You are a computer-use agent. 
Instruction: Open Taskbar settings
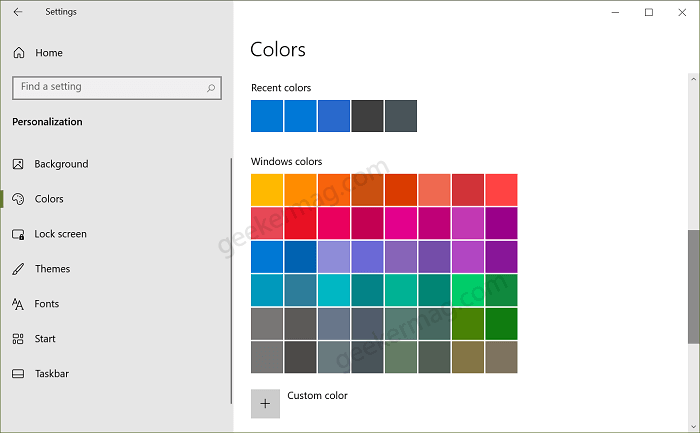pos(52,374)
